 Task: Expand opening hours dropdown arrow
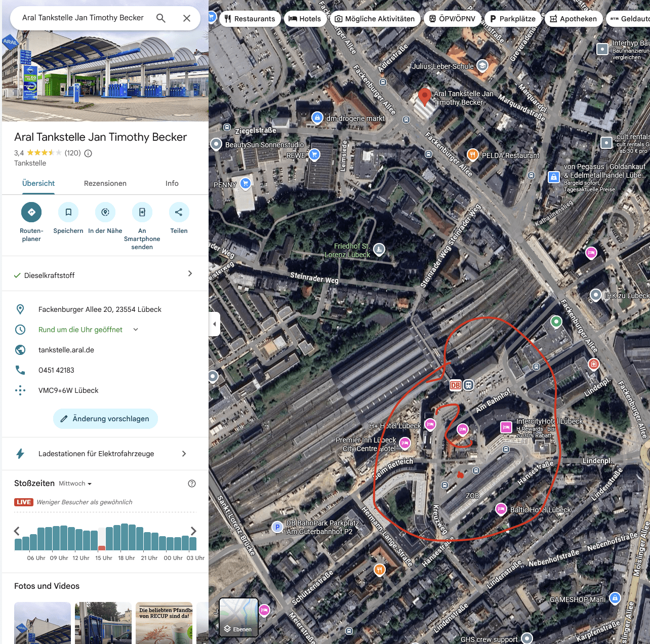point(136,330)
